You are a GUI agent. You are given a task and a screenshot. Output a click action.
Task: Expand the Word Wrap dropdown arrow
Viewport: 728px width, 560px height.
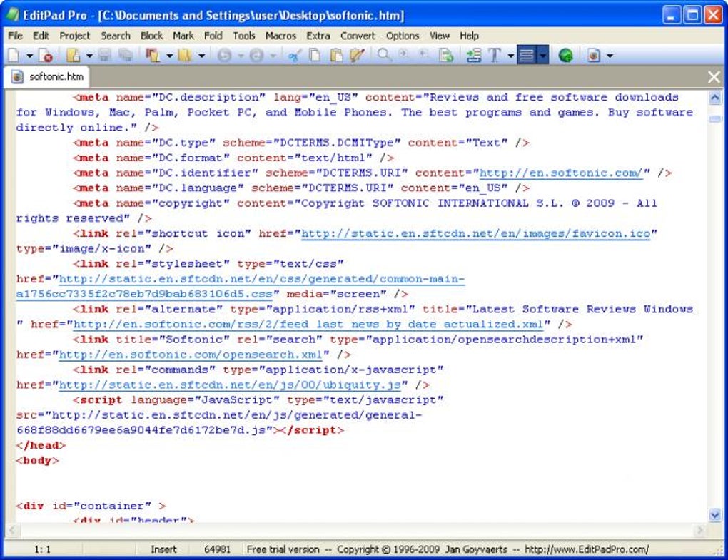pyautogui.click(x=542, y=55)
